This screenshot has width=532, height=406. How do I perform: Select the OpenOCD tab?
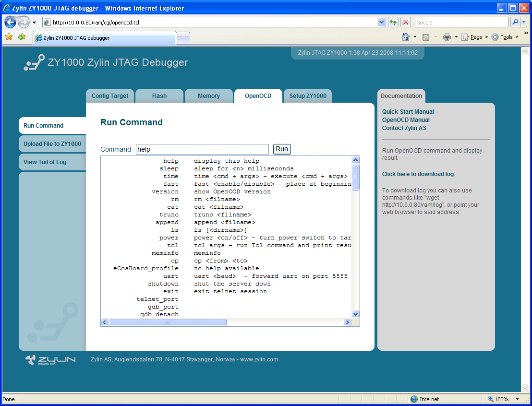tap(258, 96)
